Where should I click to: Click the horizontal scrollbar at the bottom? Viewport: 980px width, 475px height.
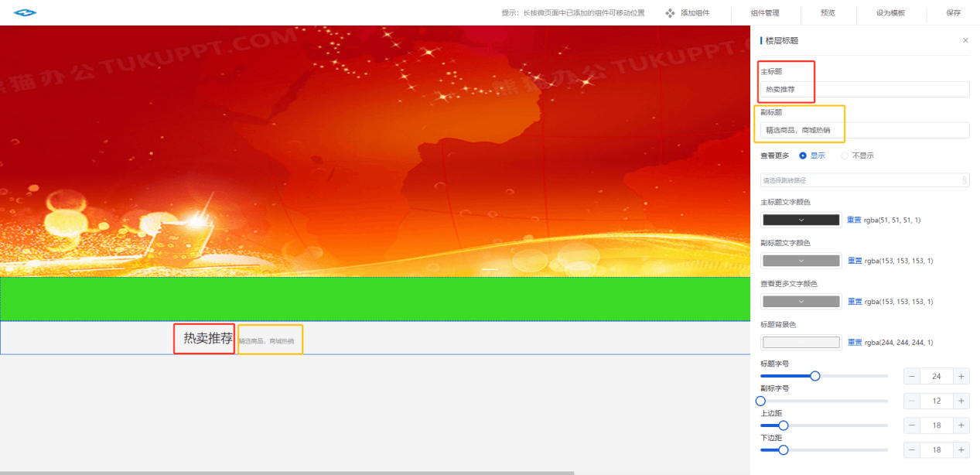click(x=287, y=473)
